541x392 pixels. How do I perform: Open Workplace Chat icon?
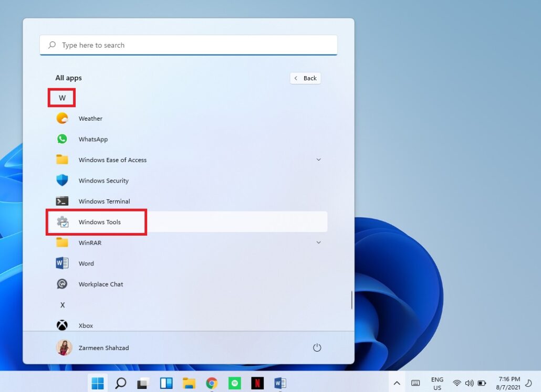click(62, 284)
